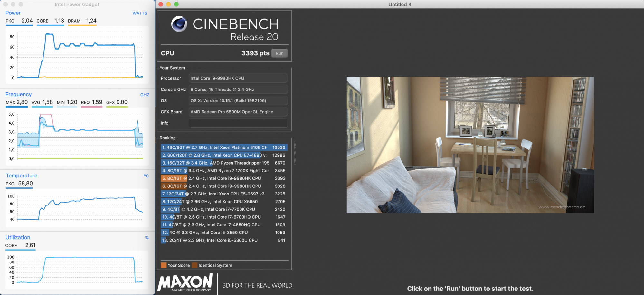The height and width of the screenshot is (295, 644).
Task: Select ranking row 13 Core i5-5300U
Action: [224, 240]
